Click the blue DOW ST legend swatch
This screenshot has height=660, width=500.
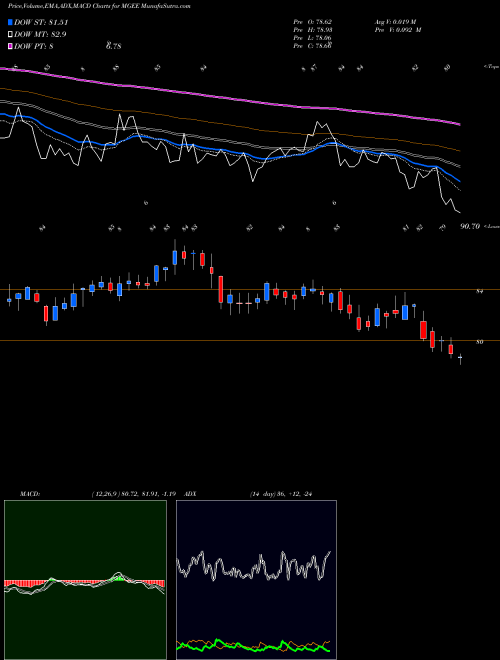point(11,22)
